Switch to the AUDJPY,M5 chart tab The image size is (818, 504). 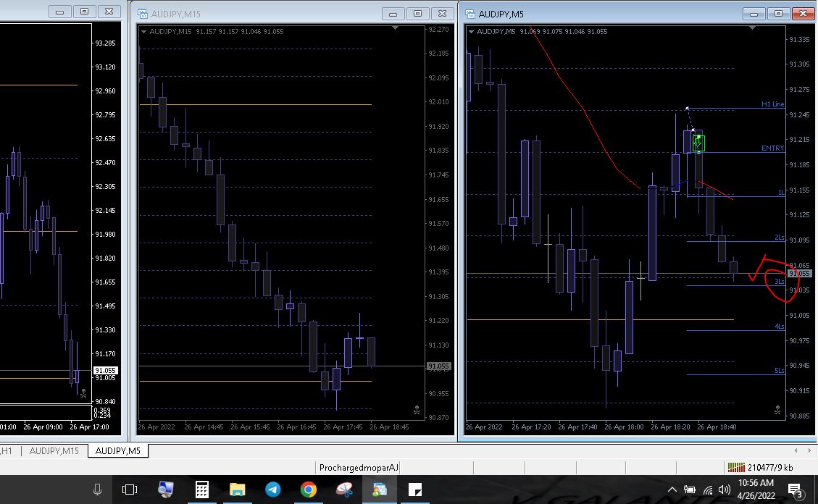coord(118,451)
